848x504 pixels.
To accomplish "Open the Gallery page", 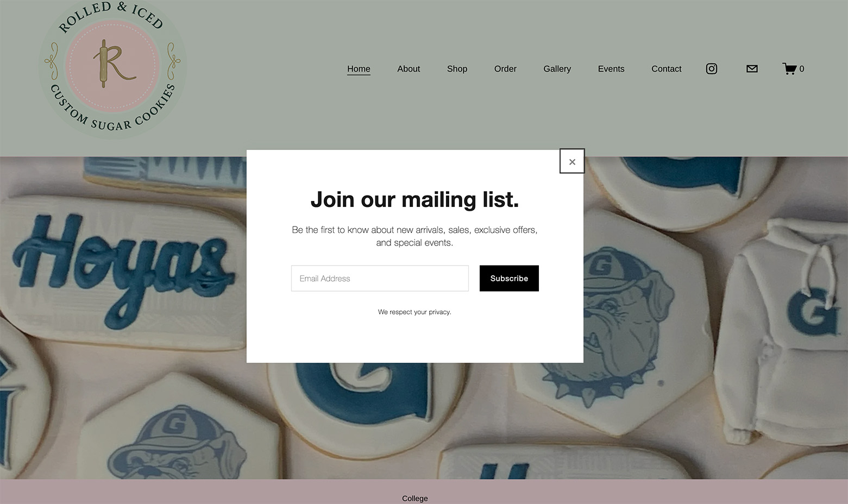I will (557, 69).
